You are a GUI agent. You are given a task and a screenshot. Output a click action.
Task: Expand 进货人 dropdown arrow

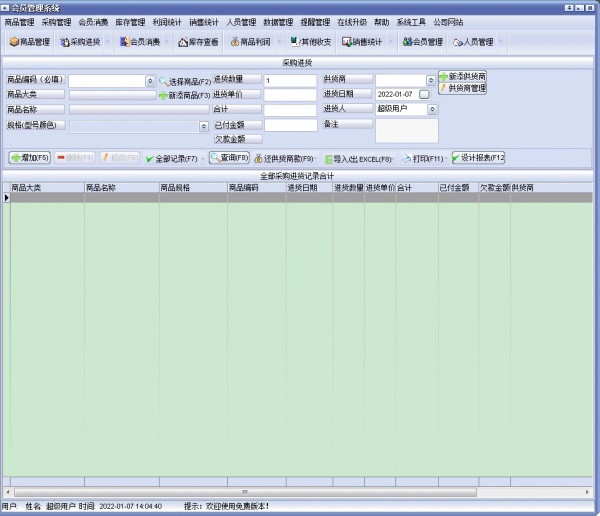click(432, 109)
